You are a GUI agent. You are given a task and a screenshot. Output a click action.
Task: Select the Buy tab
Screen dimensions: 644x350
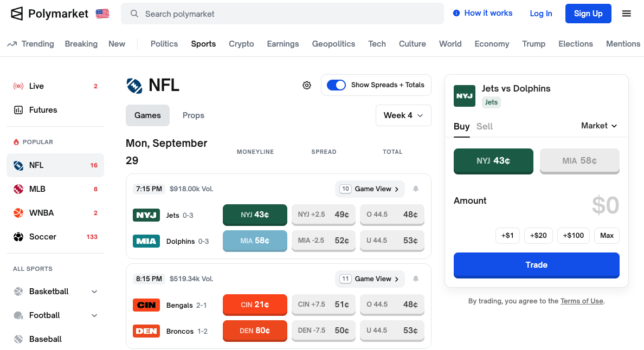(x=462, y=126)
